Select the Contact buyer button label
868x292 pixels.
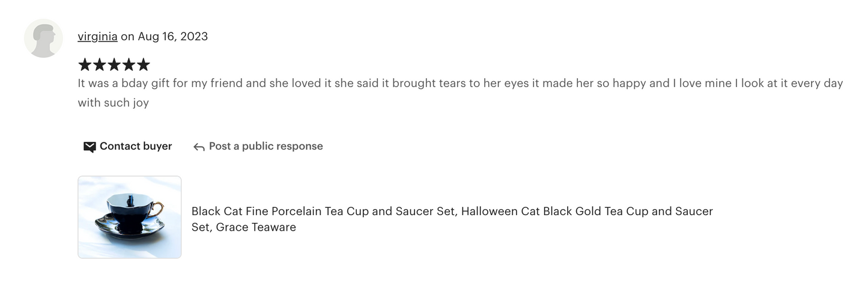coord(136,146)
